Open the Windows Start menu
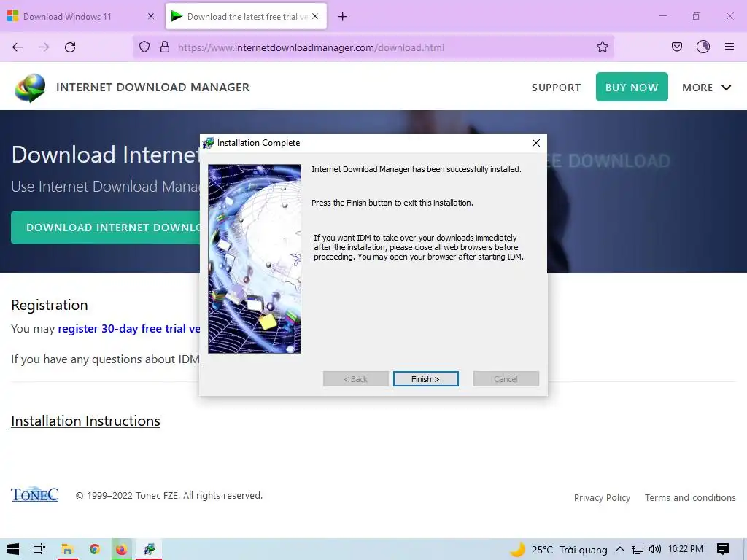The image size is (747, 560). [13, 549]
